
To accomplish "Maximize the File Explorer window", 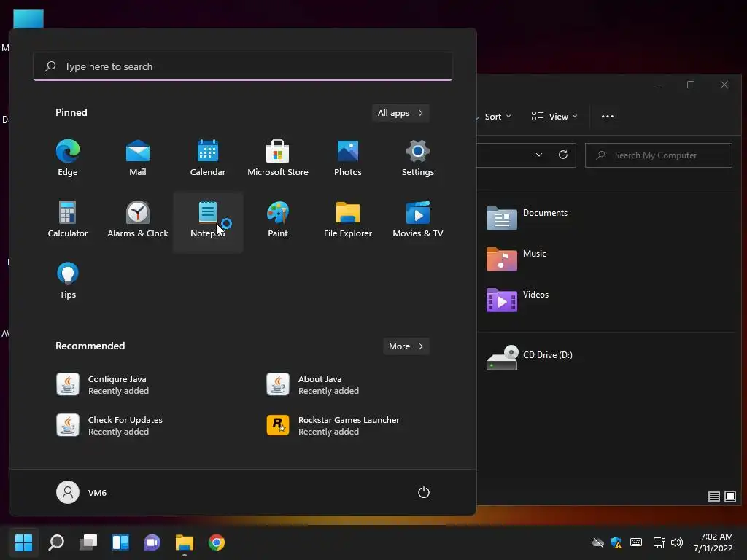I will (691, 85).
